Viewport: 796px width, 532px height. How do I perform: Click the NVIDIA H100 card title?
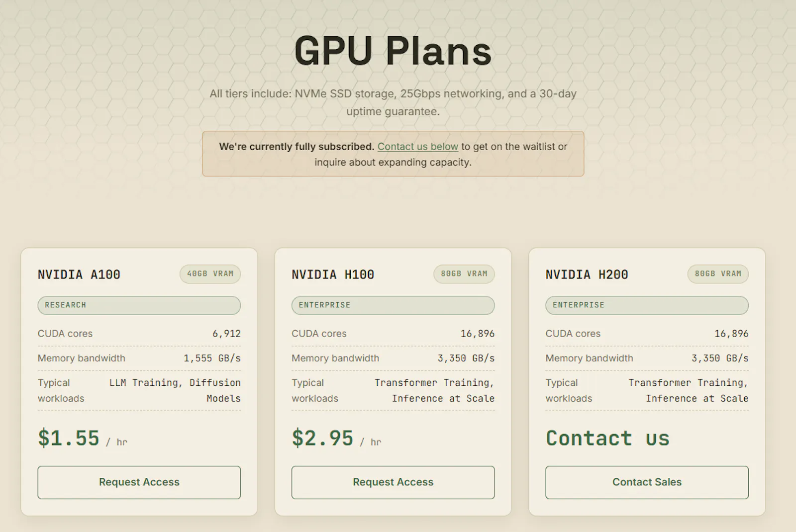pyautogui.click(x=333, y=274)
